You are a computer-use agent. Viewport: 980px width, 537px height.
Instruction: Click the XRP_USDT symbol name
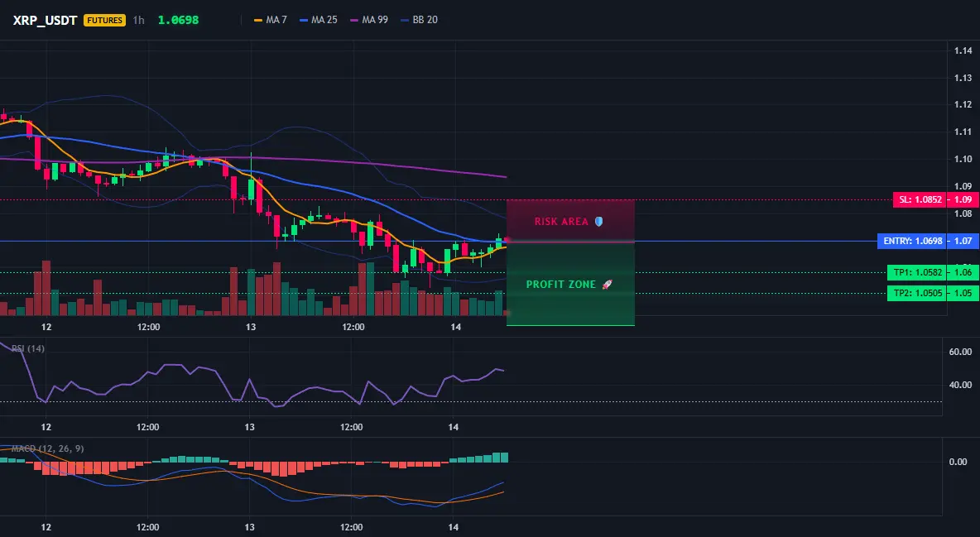[45, 20]
